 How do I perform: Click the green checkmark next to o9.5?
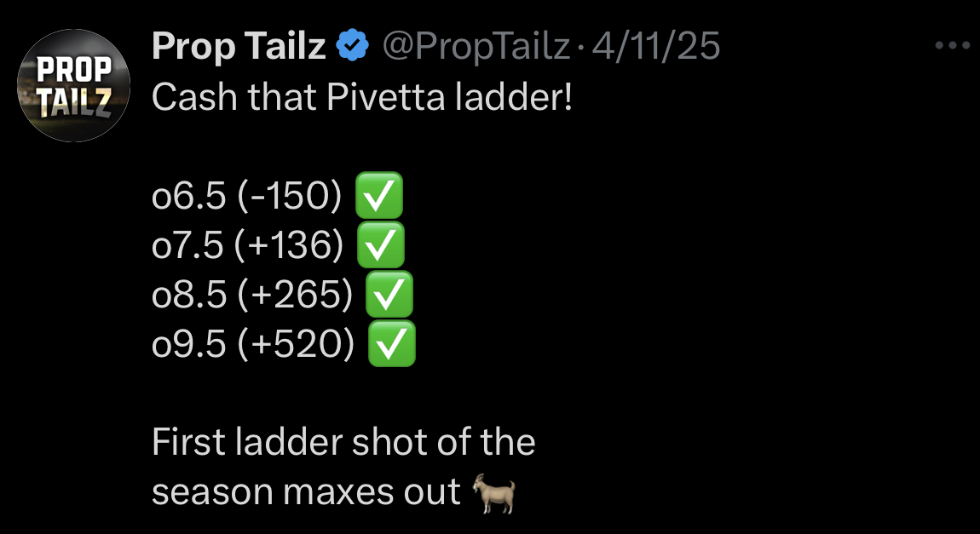[391, 343]
